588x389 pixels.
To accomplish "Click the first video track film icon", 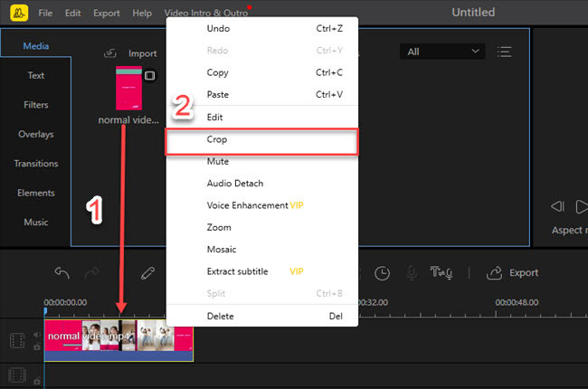I will click(x=17, y=341).
